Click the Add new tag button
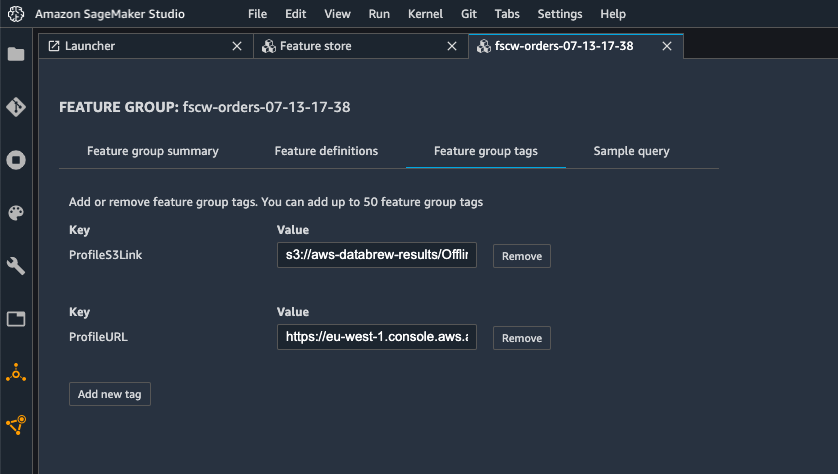The height and width of the screenshot is (474, 838). pyautogui.click(x=110, y=394)
